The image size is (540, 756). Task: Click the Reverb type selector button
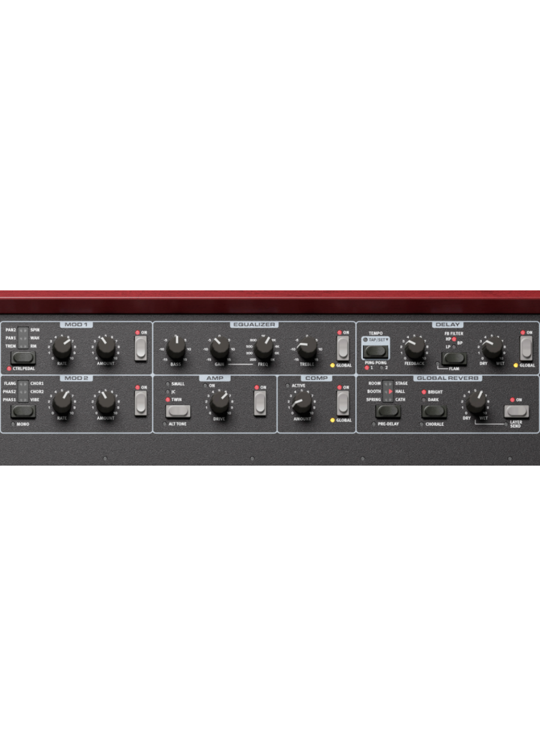click(x=388, y=412)
